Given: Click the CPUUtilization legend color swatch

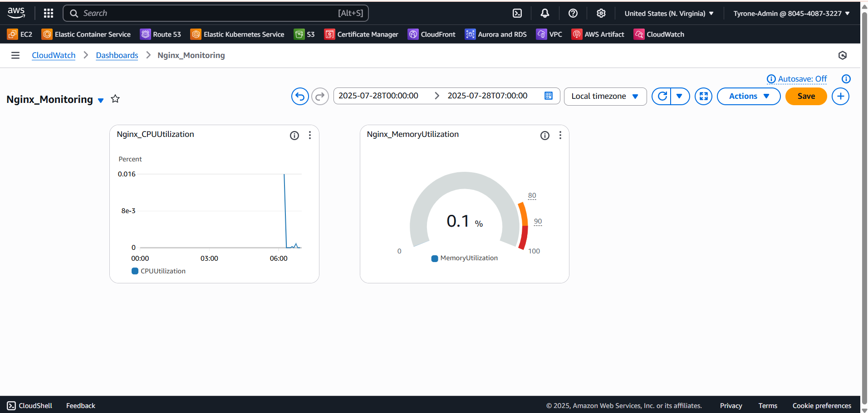Looking at the screenshot, I should [x=135, y=271].
